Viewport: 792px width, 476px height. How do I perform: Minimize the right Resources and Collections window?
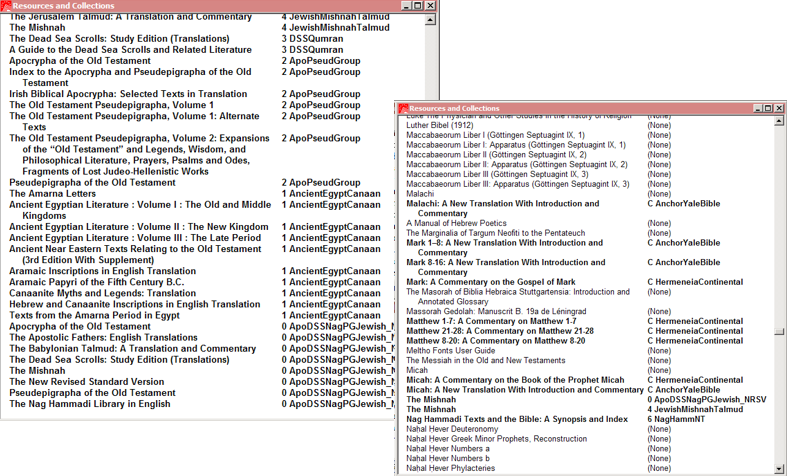(x=758, y=108)
